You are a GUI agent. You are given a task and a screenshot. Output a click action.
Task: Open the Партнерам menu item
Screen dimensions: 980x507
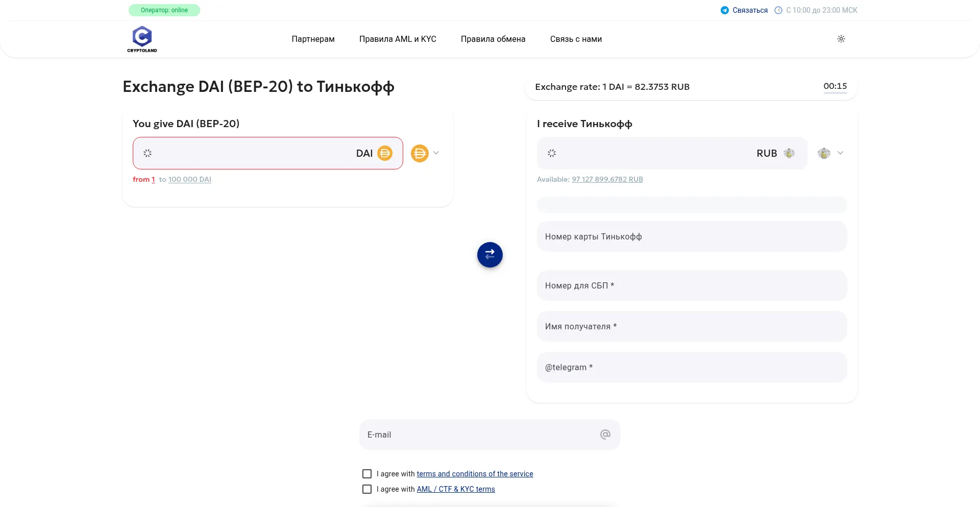pos(313,39)
